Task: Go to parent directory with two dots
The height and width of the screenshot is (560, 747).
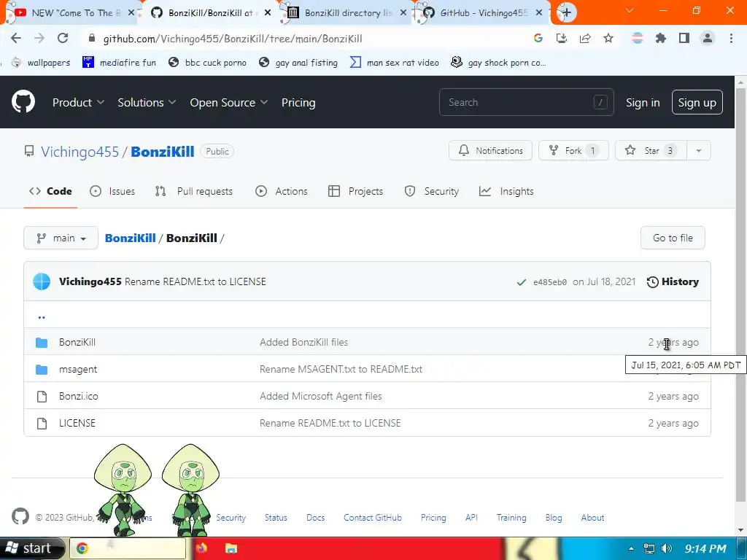Action: [x=42, y=316]
